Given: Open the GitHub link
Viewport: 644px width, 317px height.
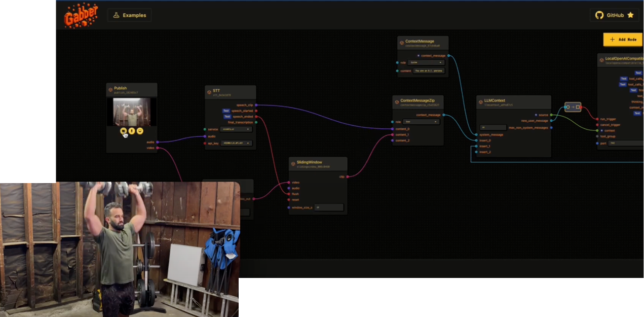Looking at the screenshot, I should pyautogui.click(x=614, y=15).
